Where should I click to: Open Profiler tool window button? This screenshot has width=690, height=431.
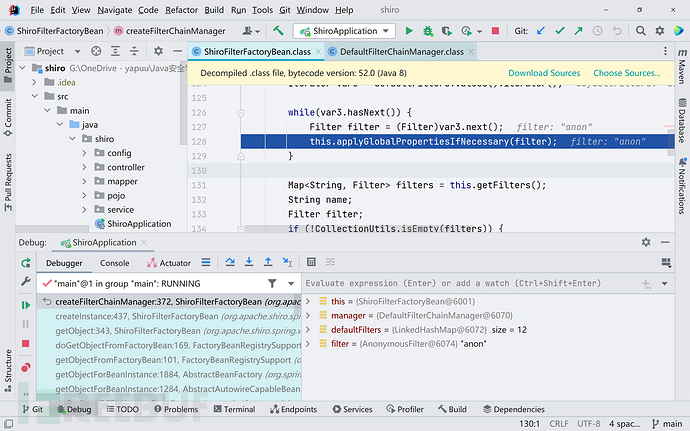pos(405,409)
